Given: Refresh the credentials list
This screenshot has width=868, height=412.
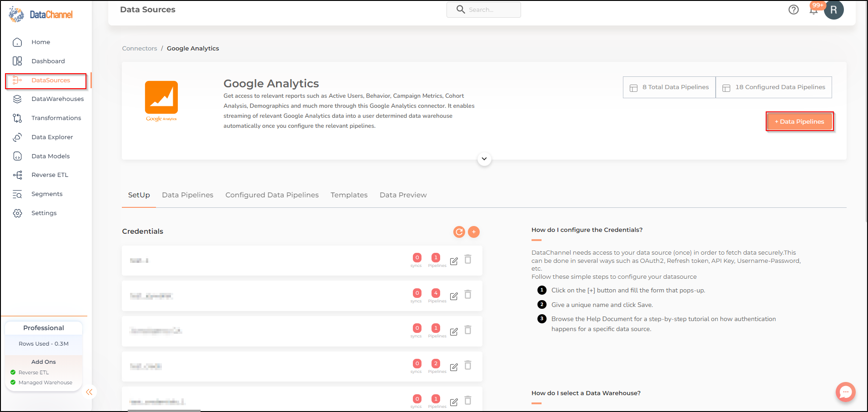Looking at the screenshot, I should (x=459, y=232).
